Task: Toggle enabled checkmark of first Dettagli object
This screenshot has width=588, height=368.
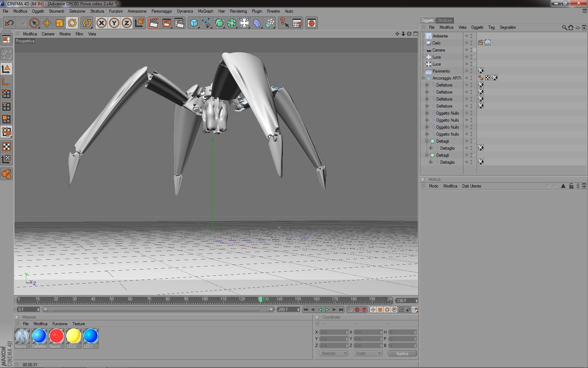Action: [474, 141]
